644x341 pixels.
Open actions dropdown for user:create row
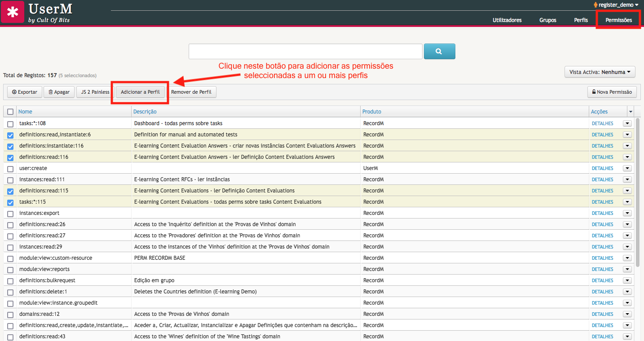point(627,168)
